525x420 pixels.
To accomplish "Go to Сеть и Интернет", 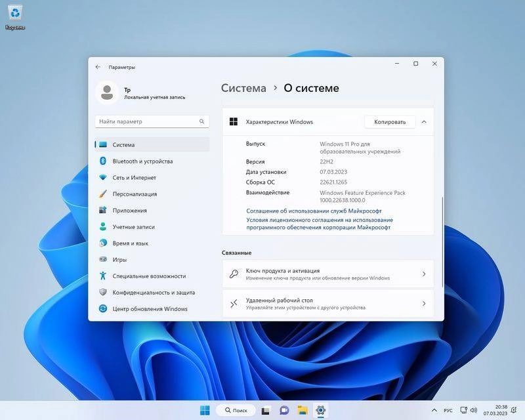I will [152, 177].
